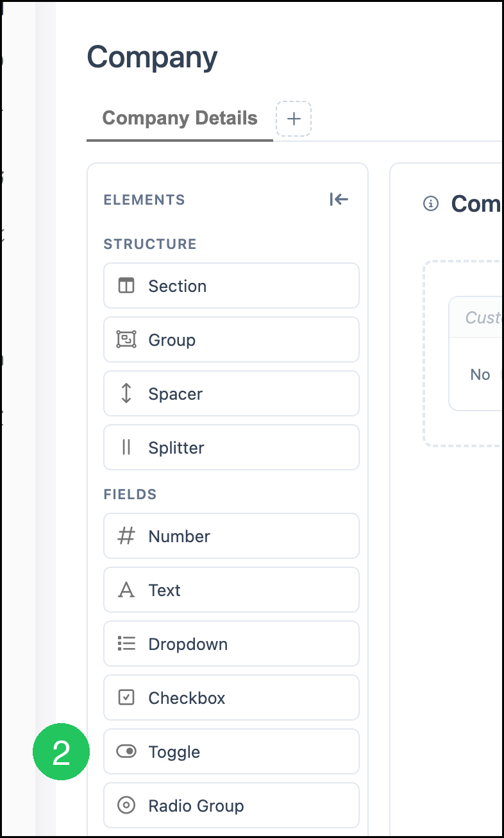Choose the Radio Group field element
504x838 pixels.
pos(231,805)
